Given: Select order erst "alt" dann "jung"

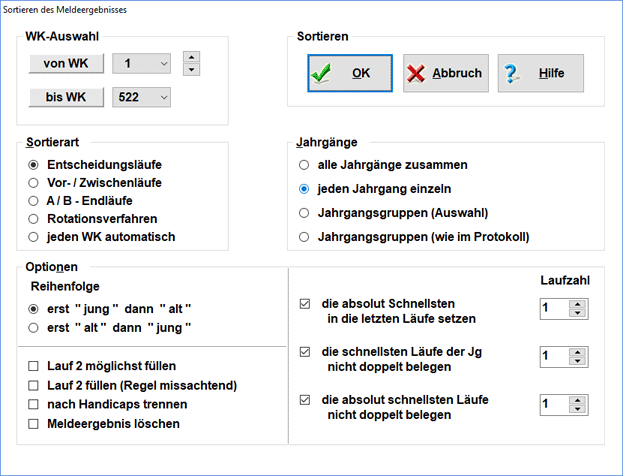Looking at the screenshot, I should click(x=34, y=327).
